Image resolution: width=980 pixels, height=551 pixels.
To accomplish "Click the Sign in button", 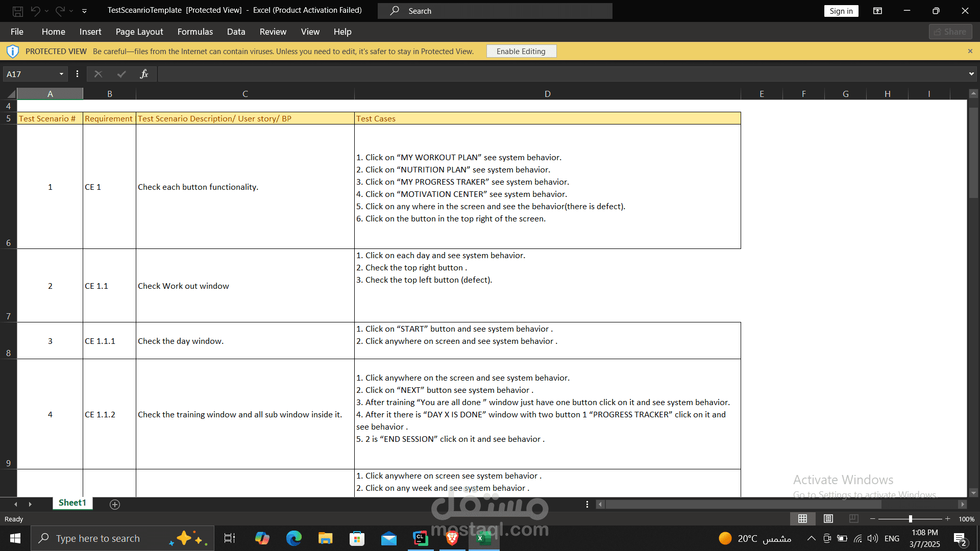I will [841, 11].
